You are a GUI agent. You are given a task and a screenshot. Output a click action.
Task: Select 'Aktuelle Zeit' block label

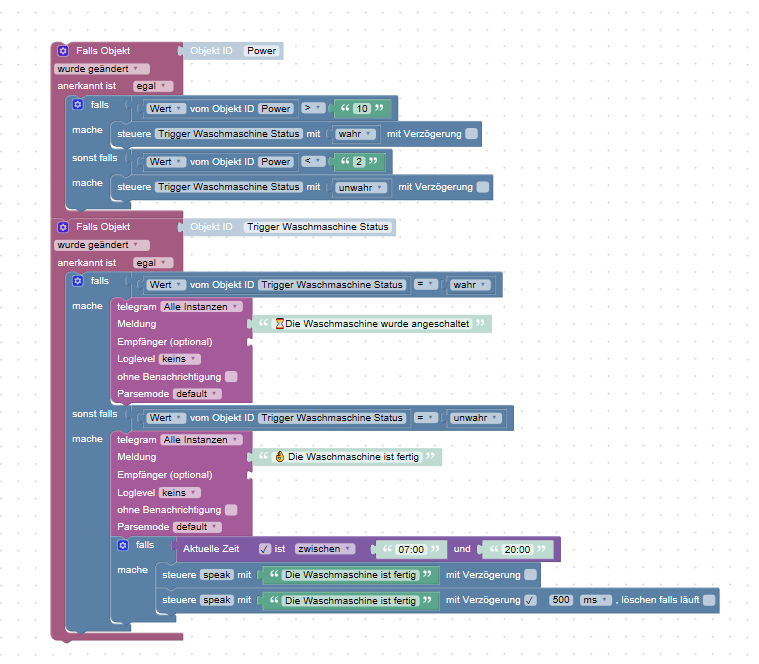click(x=211, y=549)
